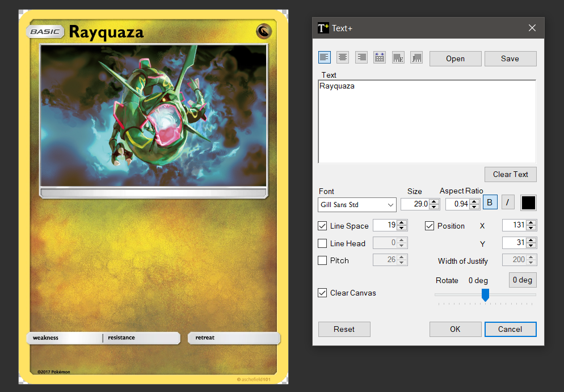Click the Text+ plugin title icon
Image resolution: width=564 pixels, height=392 pixels.
click(323, 28)
